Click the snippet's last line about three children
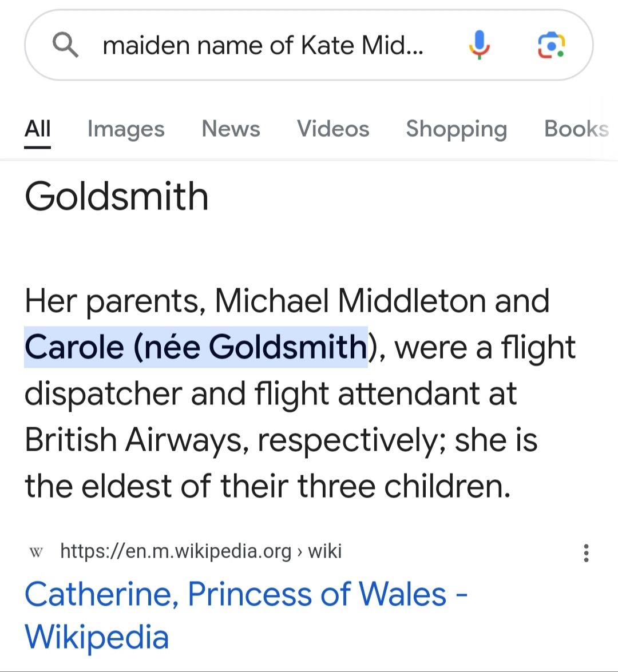The width and height of the screenshot is (618, 672). [267, 486]
